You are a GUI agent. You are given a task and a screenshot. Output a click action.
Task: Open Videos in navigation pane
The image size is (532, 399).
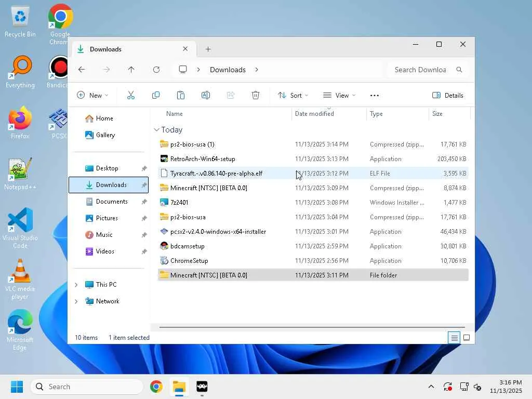tap(109, 251)
